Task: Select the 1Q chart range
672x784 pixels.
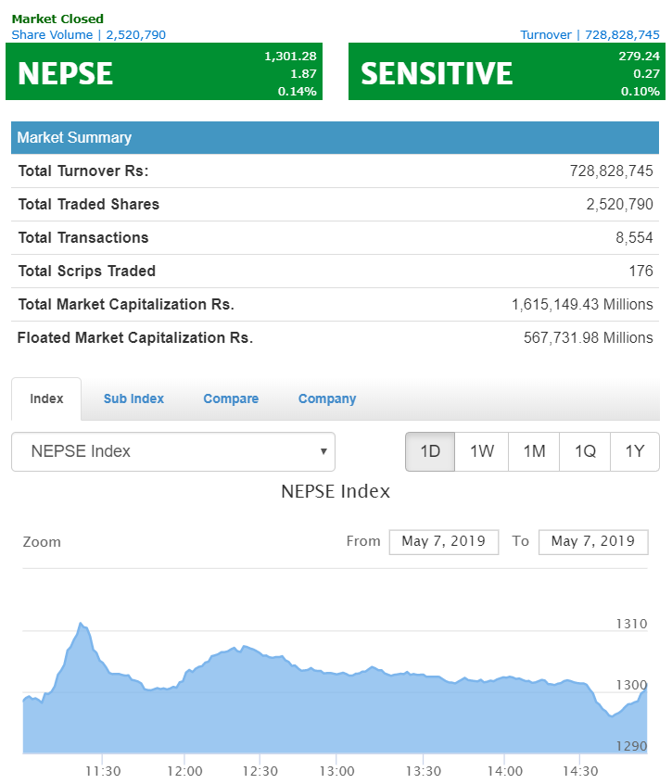Action: pos(585,451)
